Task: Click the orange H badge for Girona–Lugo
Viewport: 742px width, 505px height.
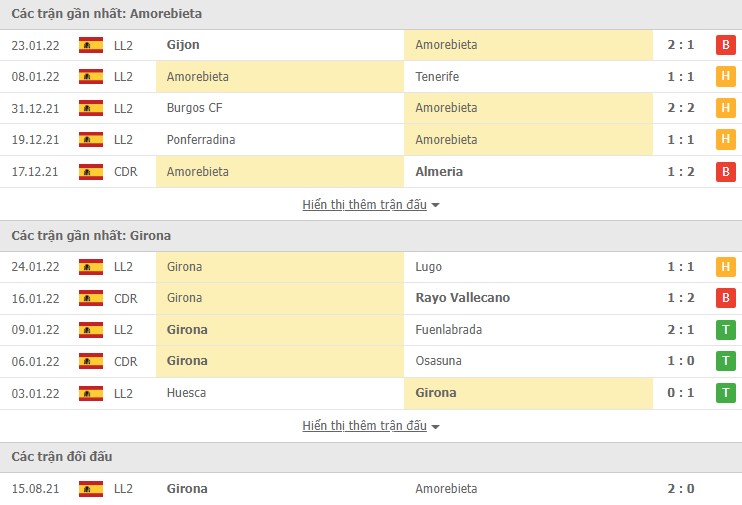Action: [x=725, y=267]
